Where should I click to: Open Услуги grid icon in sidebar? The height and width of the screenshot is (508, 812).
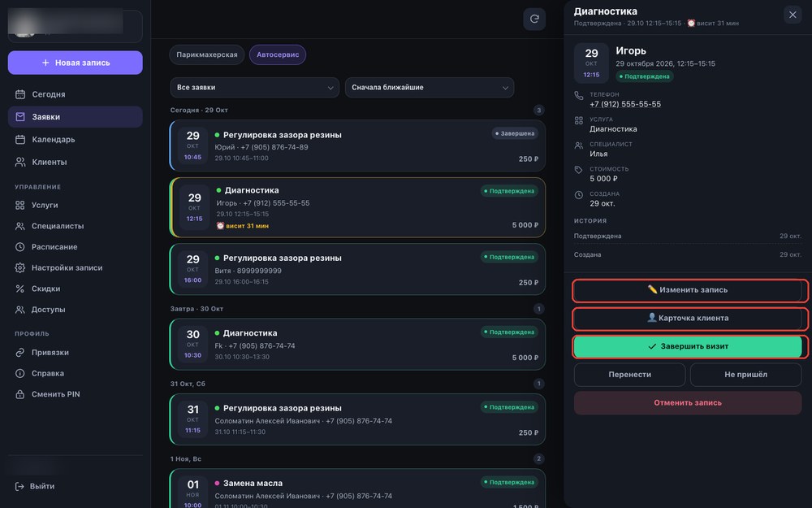(x=19, y=206)
